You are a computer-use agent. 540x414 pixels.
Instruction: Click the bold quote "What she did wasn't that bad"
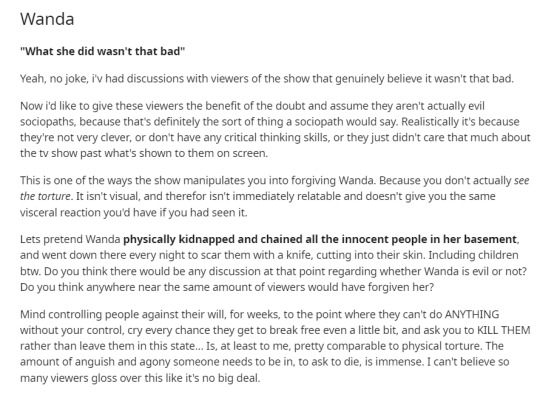(103, 51)
